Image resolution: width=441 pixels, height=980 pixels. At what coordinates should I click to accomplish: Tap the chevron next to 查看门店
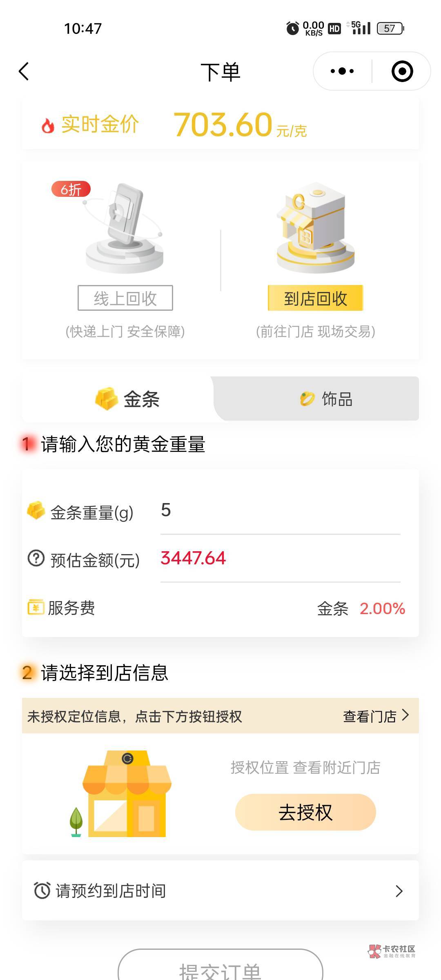point(405,715)
